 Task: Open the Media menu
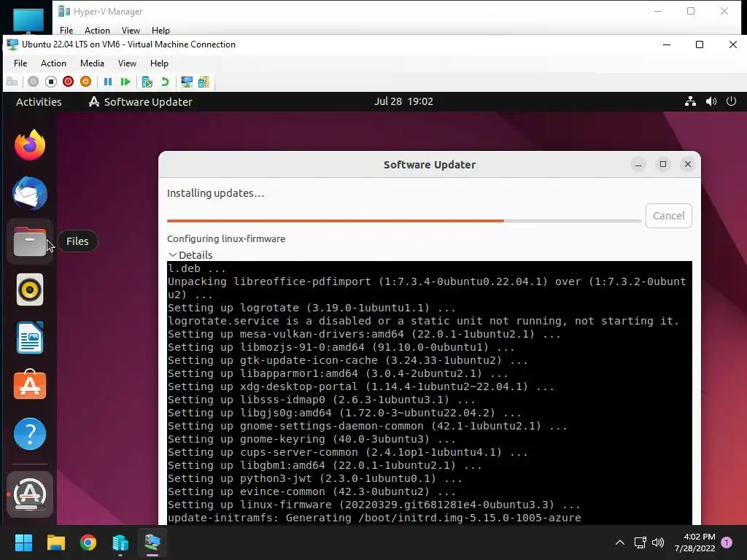(92, 63)
